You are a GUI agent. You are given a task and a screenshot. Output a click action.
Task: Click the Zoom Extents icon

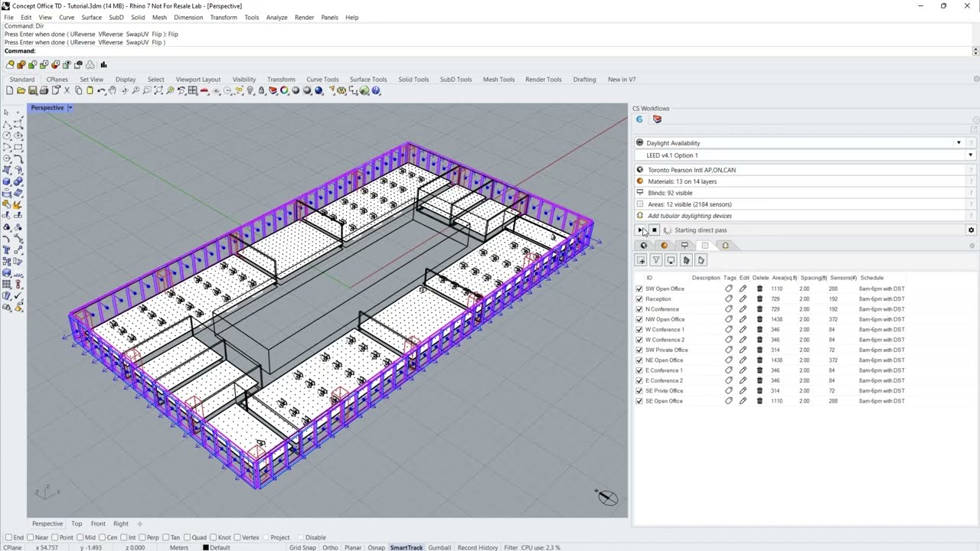[158, 90]
